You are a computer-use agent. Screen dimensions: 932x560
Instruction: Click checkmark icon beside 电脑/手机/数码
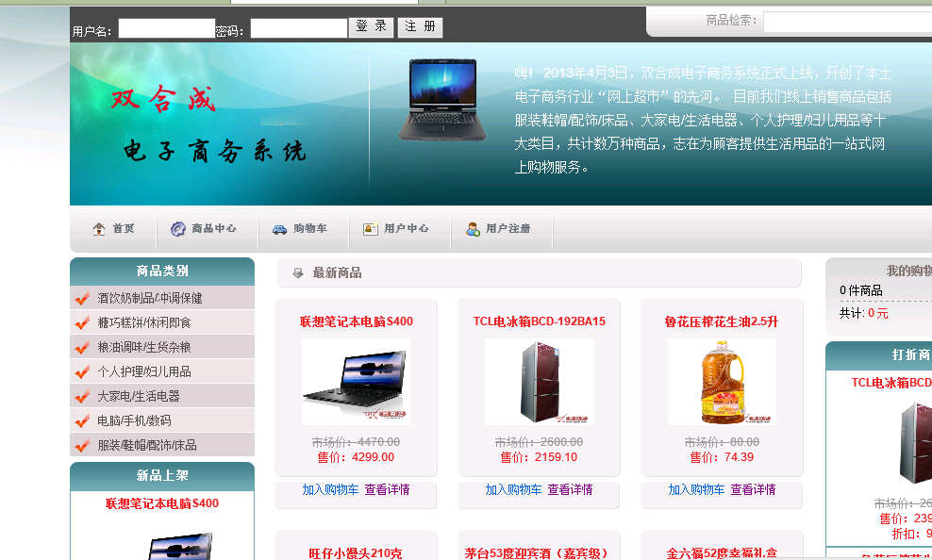pyautogui.click(x=83, y=420)
